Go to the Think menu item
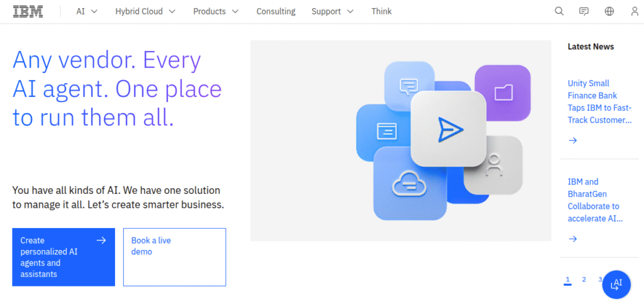 pyautogui.click(x=381, y=11)
